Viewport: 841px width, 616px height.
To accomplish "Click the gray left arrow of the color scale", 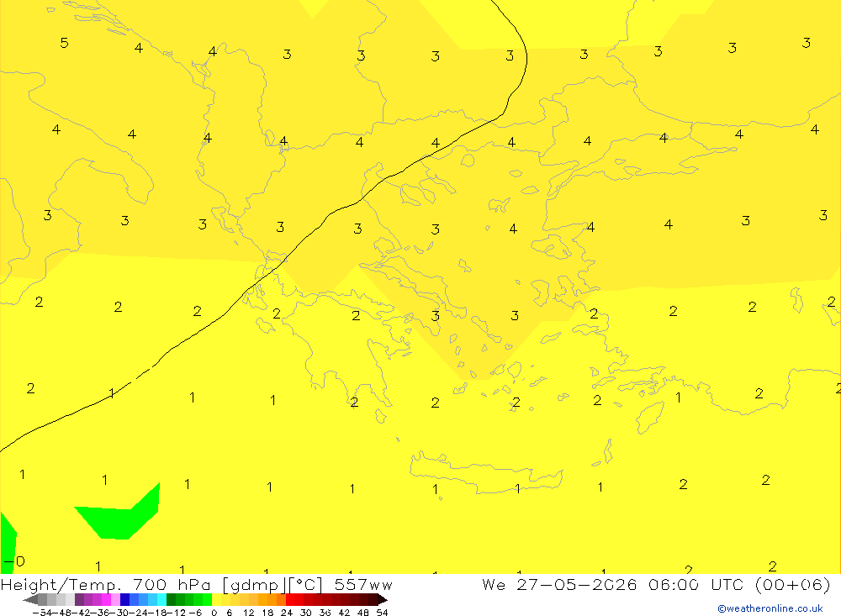I will click(x=30, y=599).
